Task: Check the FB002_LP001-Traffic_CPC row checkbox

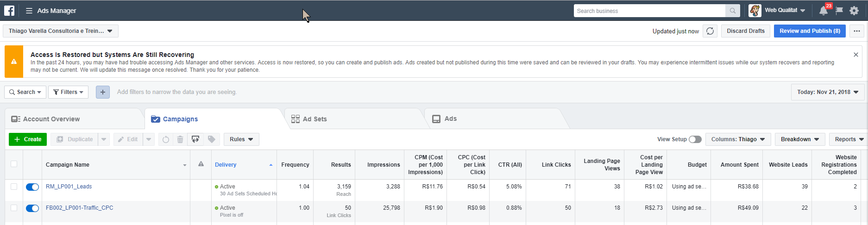Action: coord(14,208)
